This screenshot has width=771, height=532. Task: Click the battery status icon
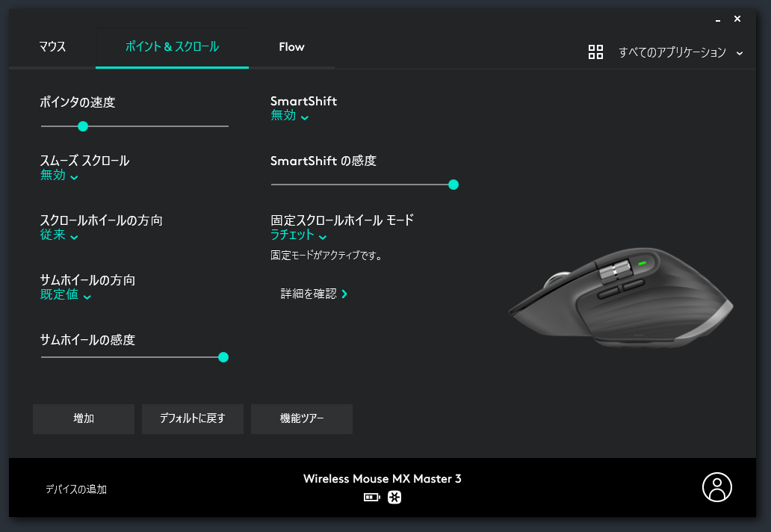click(x=372, y=498)
